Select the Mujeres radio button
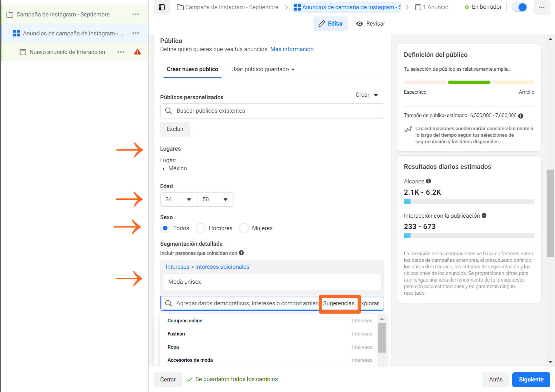This screenshot has width=555, height=392. click(x=244, y=228)
